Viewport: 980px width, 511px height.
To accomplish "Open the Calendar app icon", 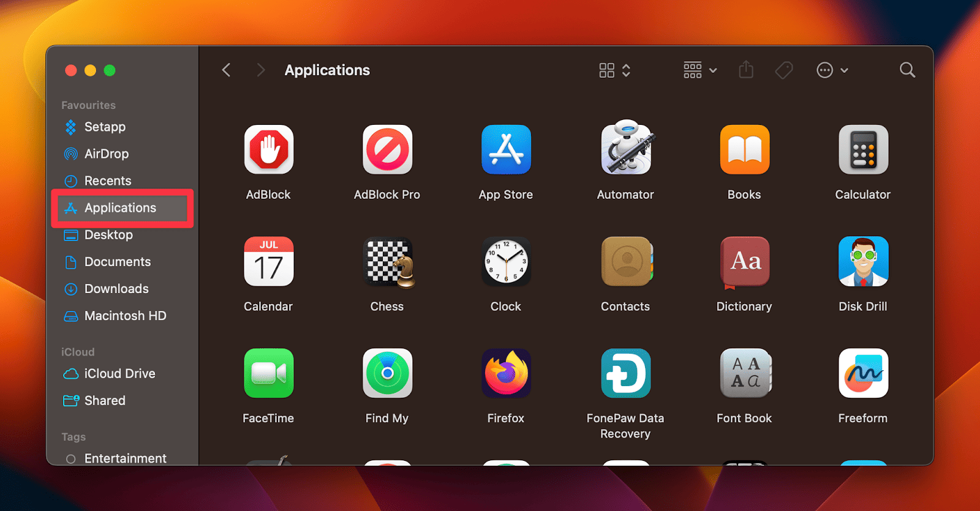I will (x=268, y=261).
